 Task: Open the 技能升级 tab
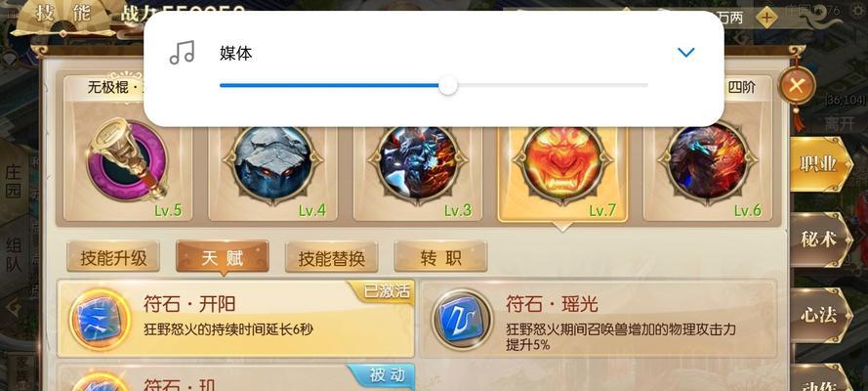point(113,257)
